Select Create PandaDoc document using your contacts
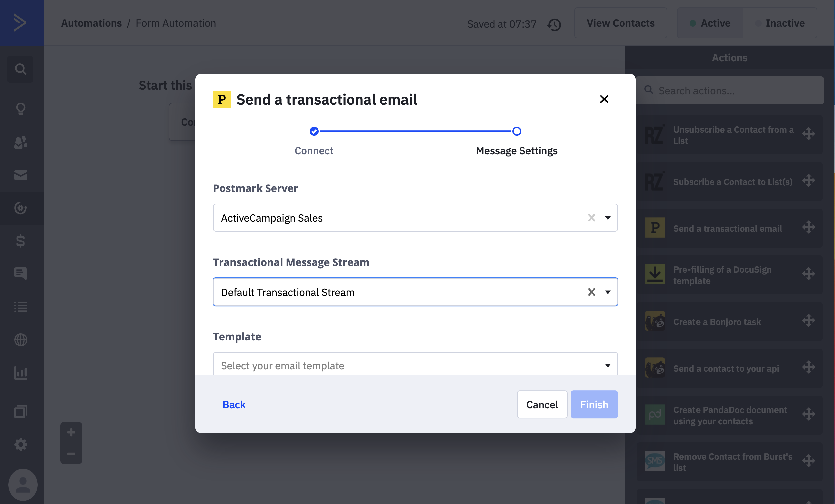This screenshot has width=835, height=504. pyautogui.click(x=730, y=415)
